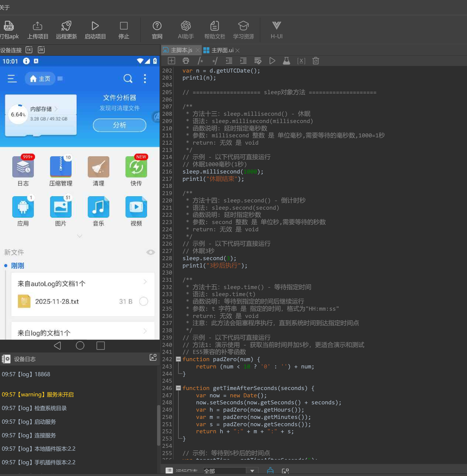Collapse the padZero function fold marker
This screenshot has height=476, width=467.
click(178, 359)
